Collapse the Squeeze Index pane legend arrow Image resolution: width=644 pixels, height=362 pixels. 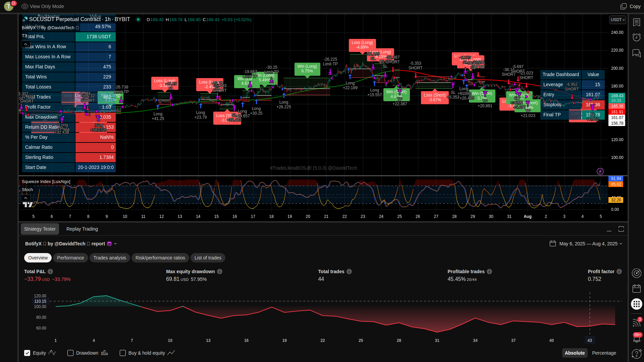coord(25,198)
